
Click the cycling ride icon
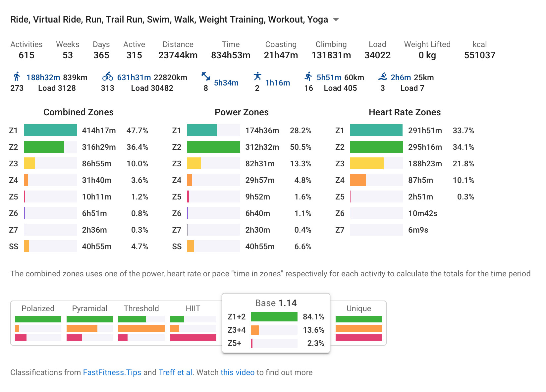107,77
